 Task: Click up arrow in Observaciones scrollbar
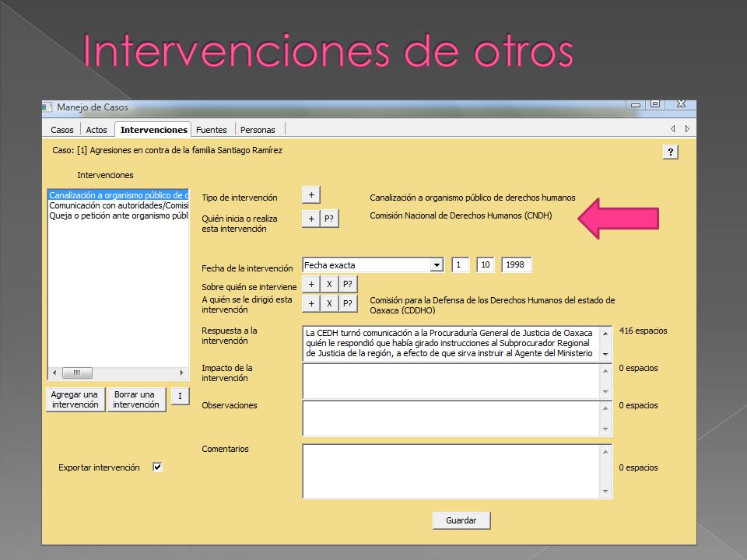[605, 408]
